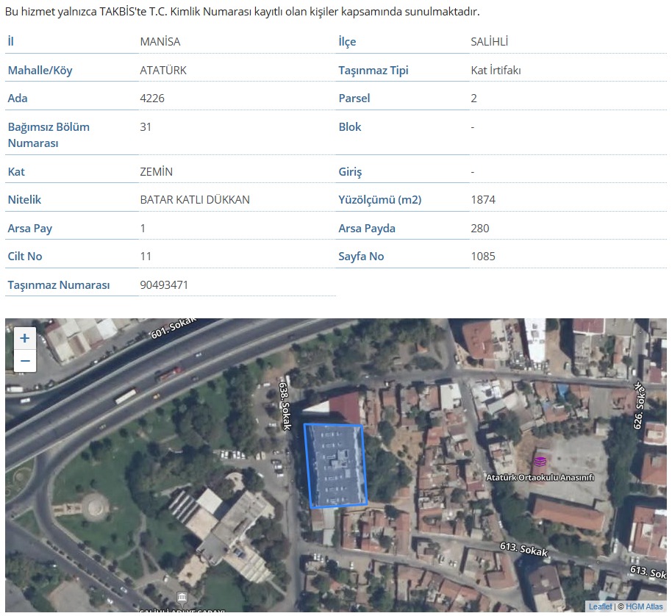Image resolution: width=672 pixels, height=616 pixels.
Task: Click the Taşınmaz Tipi value Kat İrtifakı
Action: tap(496, 70)
